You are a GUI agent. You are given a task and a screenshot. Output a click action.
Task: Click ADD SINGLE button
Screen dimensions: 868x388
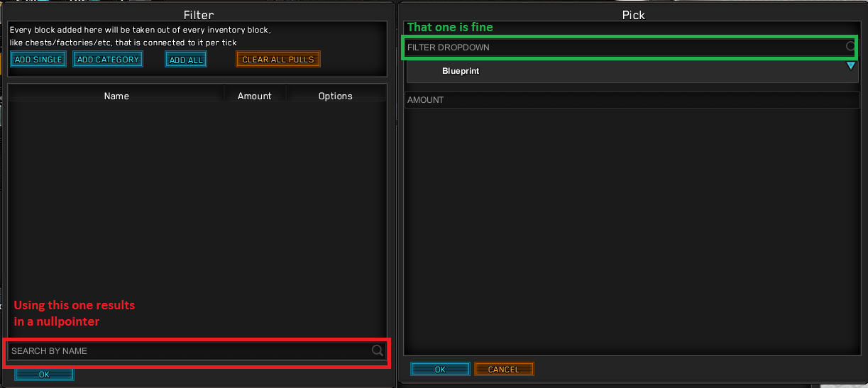coord(38,60)
